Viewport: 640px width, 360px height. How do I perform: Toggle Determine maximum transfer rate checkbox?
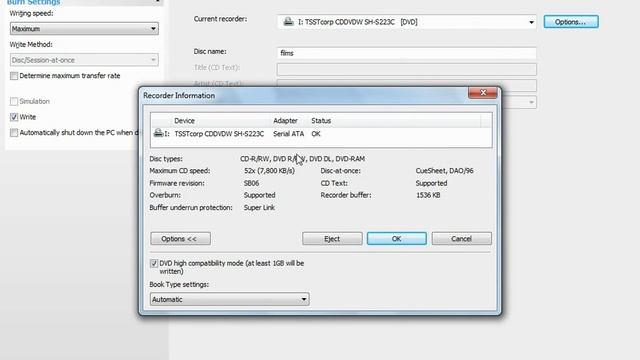[x=14, y=76]
